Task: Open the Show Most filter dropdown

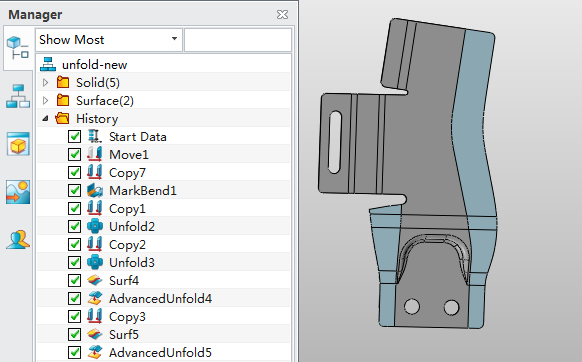Action: tap(109, 40)
